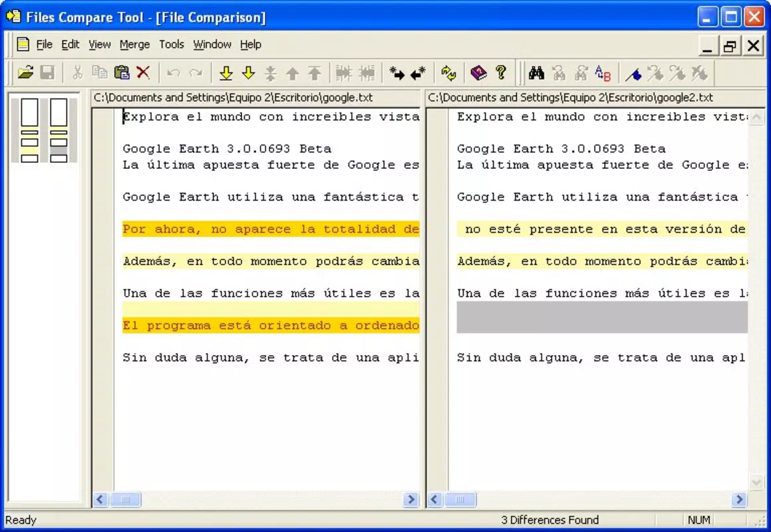Click the previous difference plain up arrow
Image resolution: width=771 pixels, height=532 pixels.
coord(293,73)
